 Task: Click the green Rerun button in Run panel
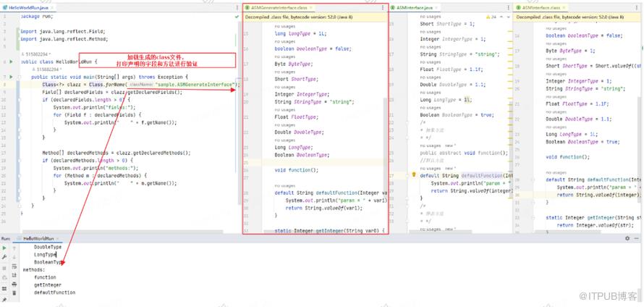4,248
